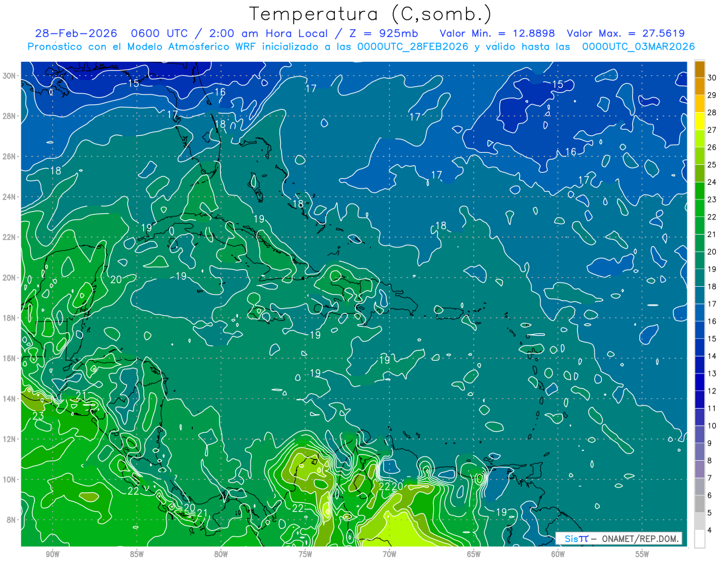Click the valid-until time '0000UTC_03MAR2026'
The width and height of the screenshot is (728, 562).
coord(639,47)
